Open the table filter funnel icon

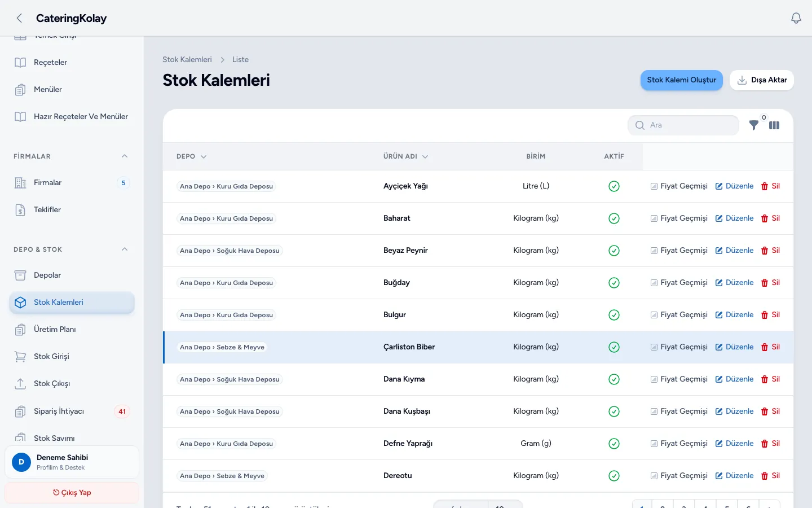753,125
